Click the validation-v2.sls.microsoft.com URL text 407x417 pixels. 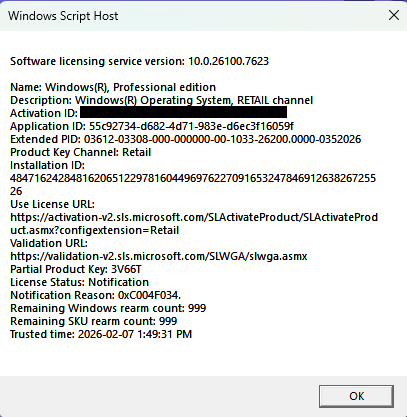pyautogui.click(x=159, y=256)
